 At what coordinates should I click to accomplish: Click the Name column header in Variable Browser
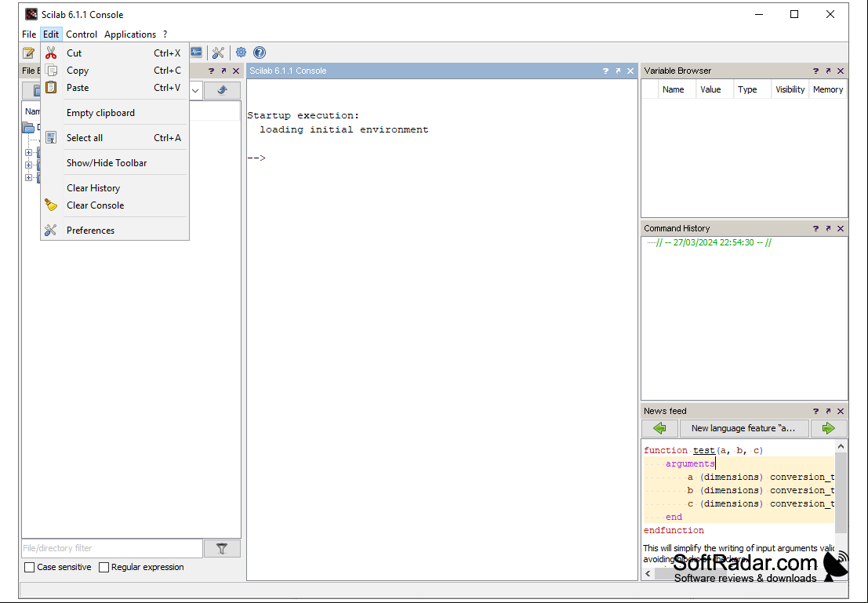click(x=673, y=89)
